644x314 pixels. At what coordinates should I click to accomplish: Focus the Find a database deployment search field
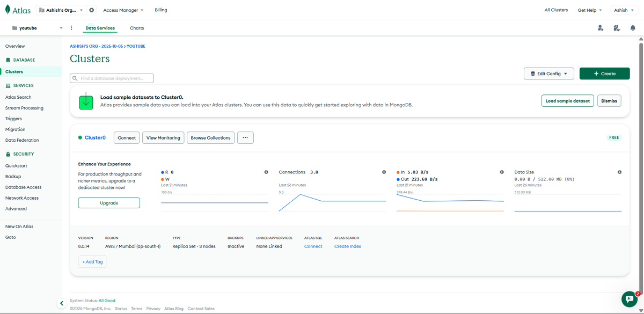[112, 78]
